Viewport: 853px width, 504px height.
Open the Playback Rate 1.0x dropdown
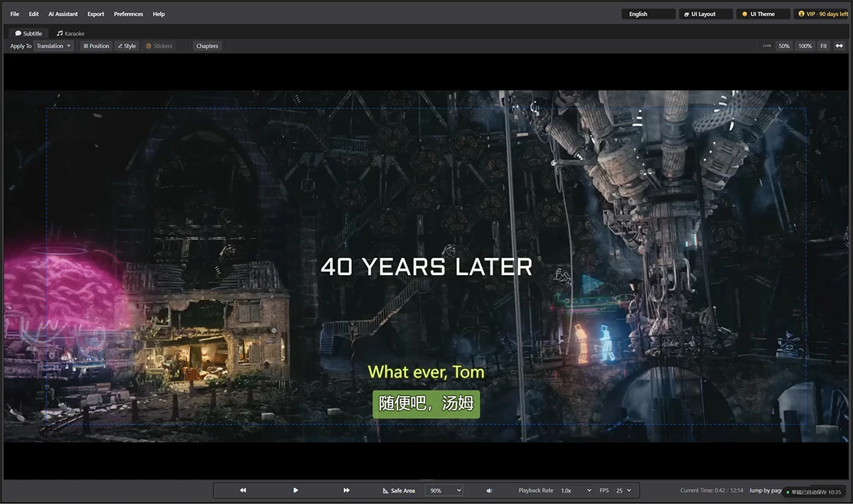pyautogui.click(x=575, y=490)
